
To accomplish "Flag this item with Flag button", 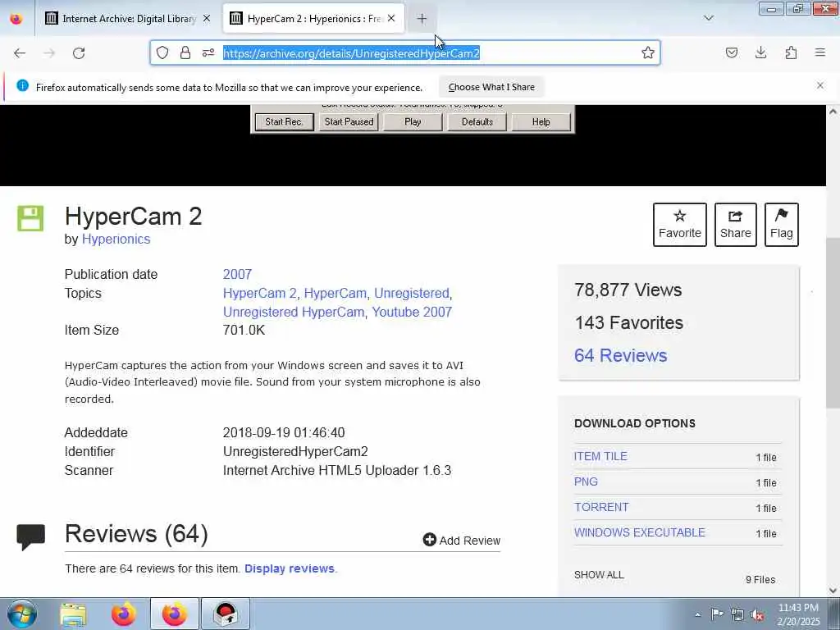I will point(782,225).
